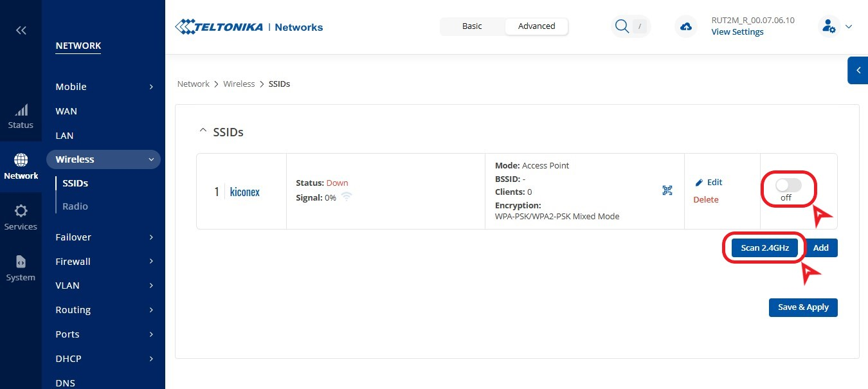868x389 pixels.
Task: Click the search magnifier icon
Action: 621,26
